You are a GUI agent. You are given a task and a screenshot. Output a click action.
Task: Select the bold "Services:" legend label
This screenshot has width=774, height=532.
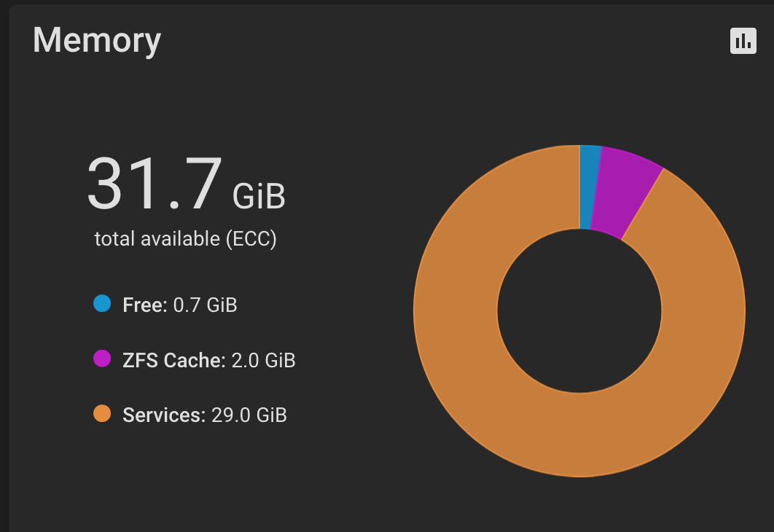[164, 415]
